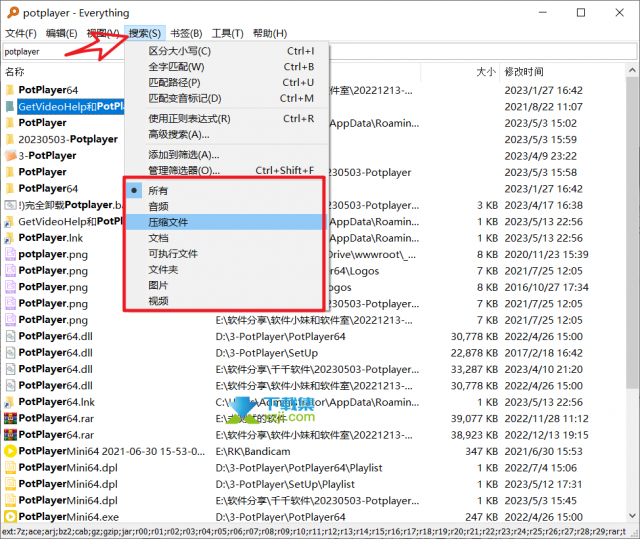Click the shortcut icon of PotPlayer.lnk
The image size is (640, 539).
pyautogui.click(x=9, y=238)
